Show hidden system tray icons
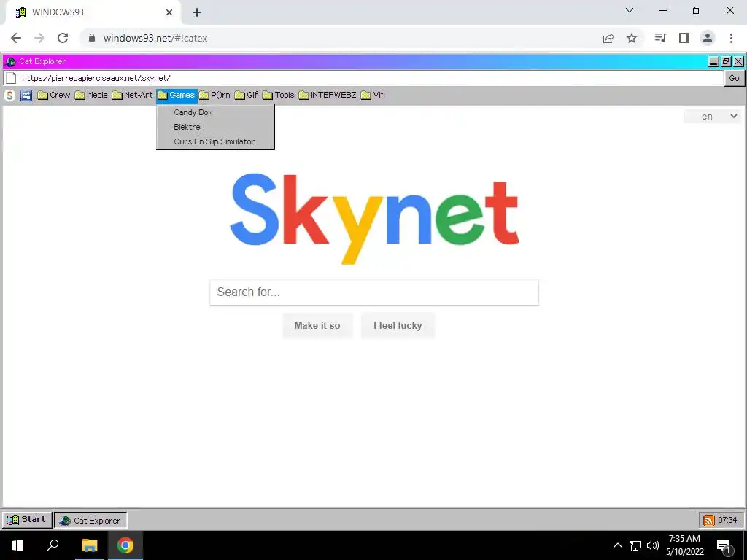 (617, 545)
